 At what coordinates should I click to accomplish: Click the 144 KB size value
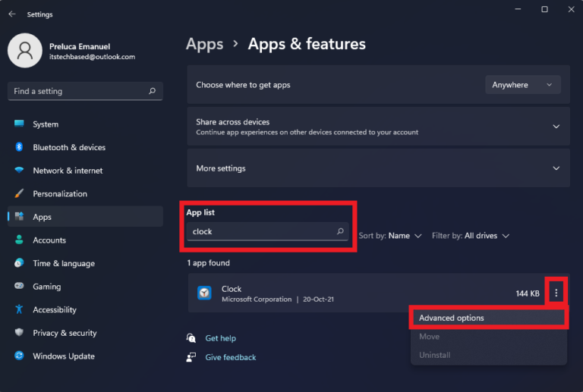(x=528, y=293)
